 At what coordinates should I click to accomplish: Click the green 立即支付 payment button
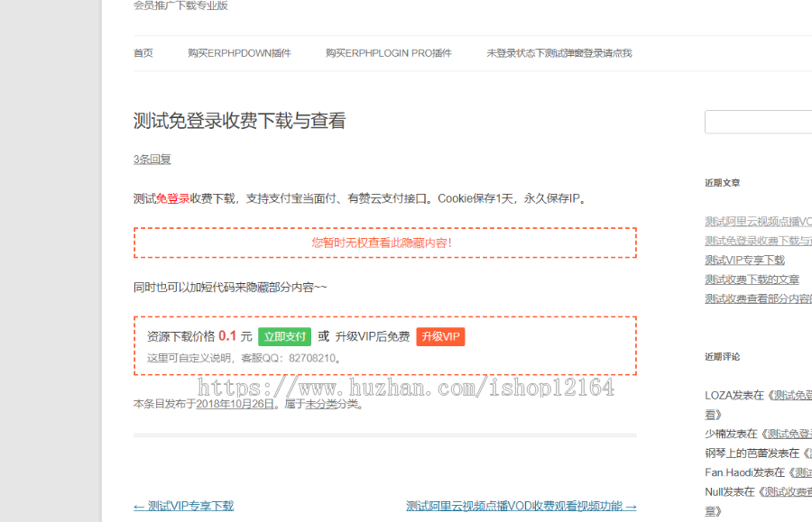coord(286,334)
